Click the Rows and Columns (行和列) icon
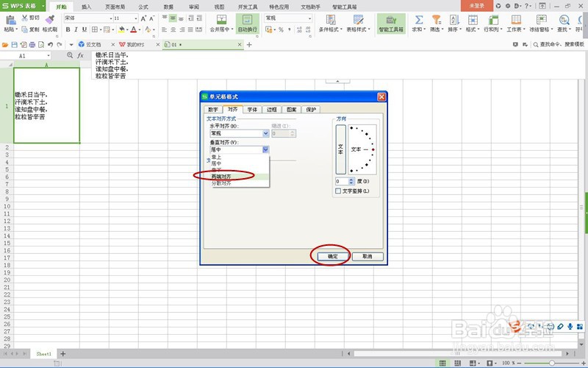This screenshot has width=588, height=368. [x=493, y=20]
